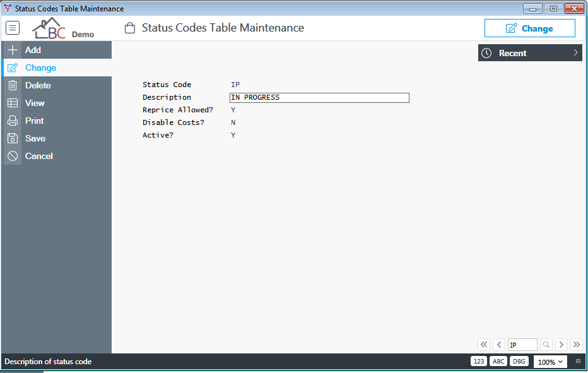Click the Description label

[x=167, y=97]
